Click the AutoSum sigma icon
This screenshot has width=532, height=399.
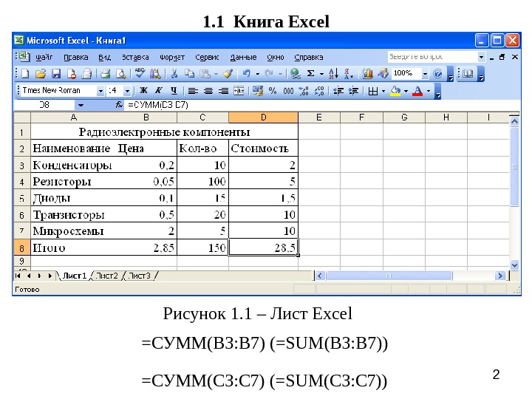point(310,73)
